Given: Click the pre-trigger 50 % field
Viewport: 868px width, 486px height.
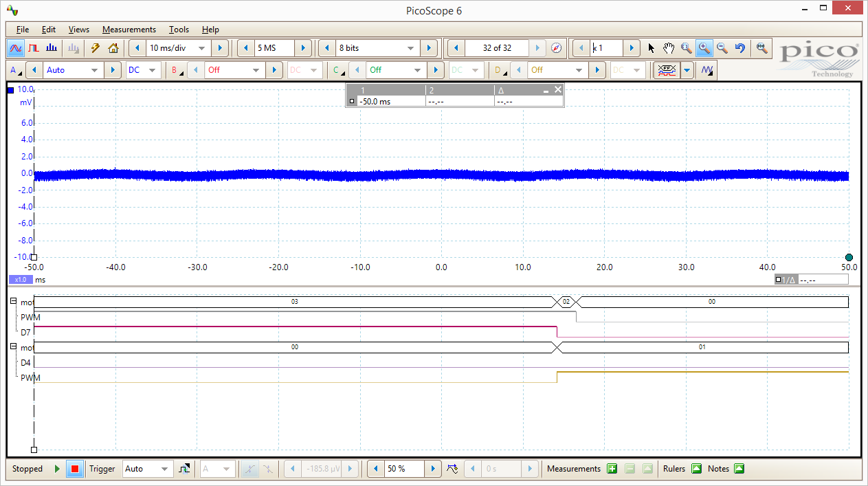Looking at the screenshot, I should point(404,469).
